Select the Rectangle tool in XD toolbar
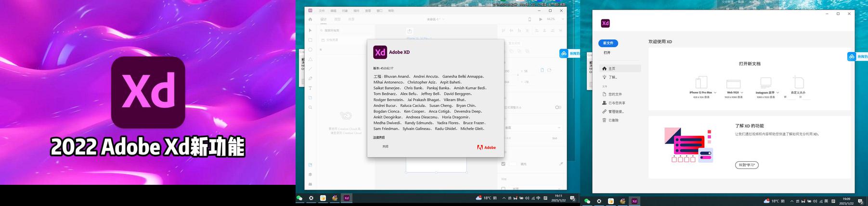The image size is (868, 206). click(311, 40)
